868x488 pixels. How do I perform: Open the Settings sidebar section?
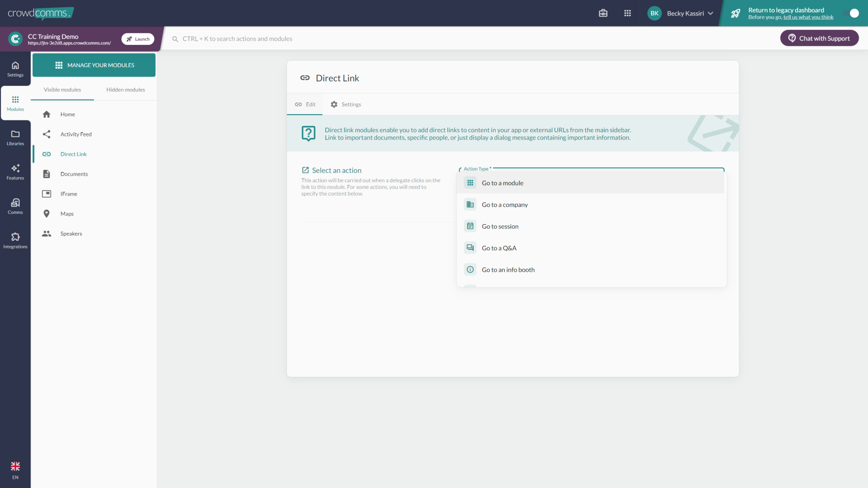(15, 69)
